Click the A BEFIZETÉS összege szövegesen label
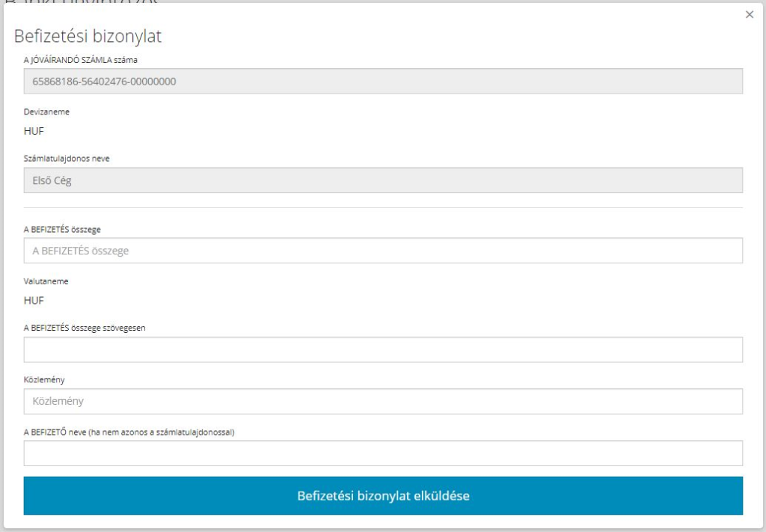The width and height of the screenshot is (766, 532). pyautogui.click(x=84, y=327)
